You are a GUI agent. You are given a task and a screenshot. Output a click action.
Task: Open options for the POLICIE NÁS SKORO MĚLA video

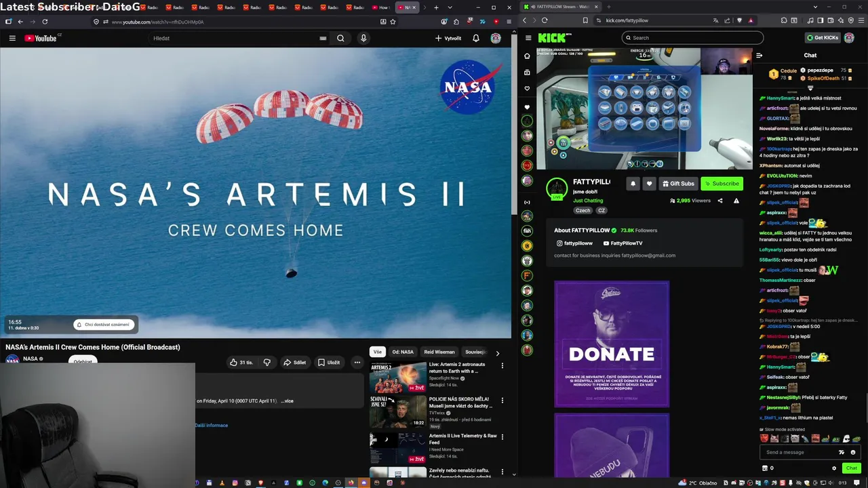pos(502,401)
